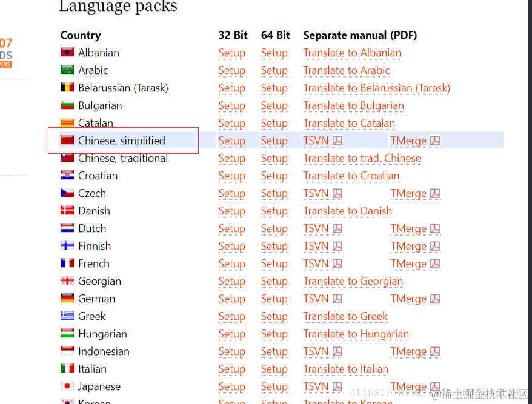Click the Danish flag icon
532x404 pixels.
[67, 210]
